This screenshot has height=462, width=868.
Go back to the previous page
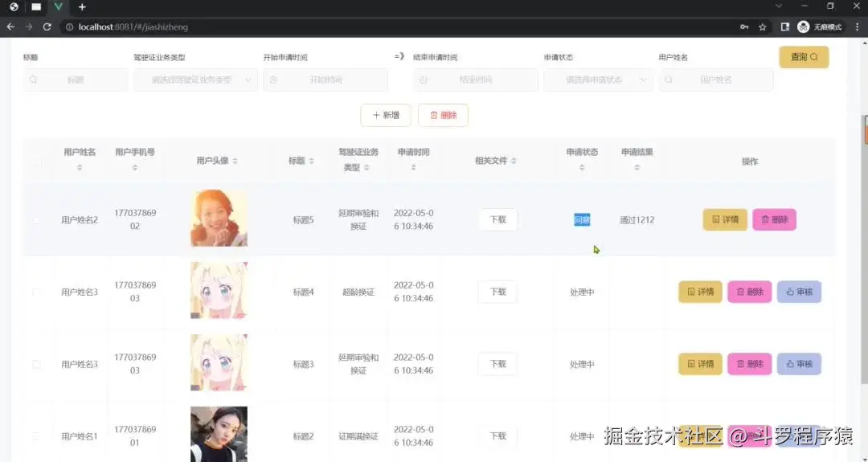click(x=10, y=27)
